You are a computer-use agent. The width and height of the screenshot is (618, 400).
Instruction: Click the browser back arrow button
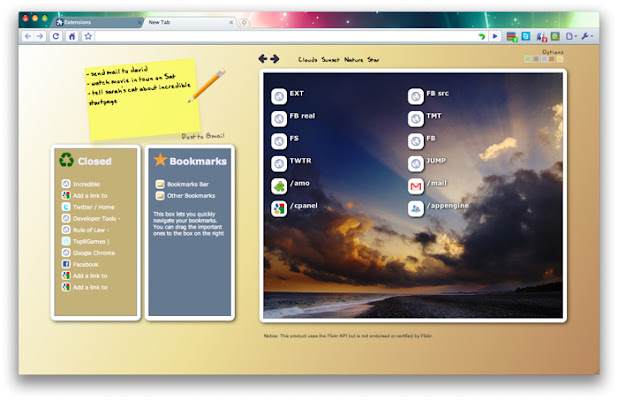tap(28, 36)
